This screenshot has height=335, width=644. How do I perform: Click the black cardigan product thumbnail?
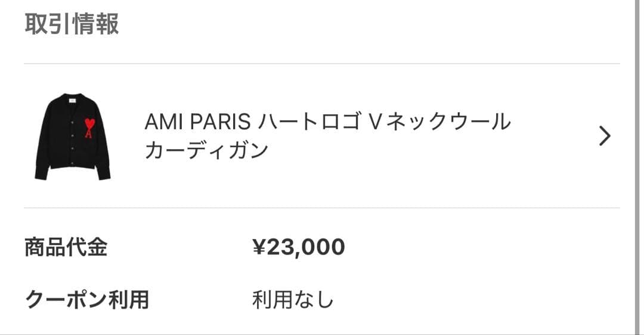(x=72, y=137)
